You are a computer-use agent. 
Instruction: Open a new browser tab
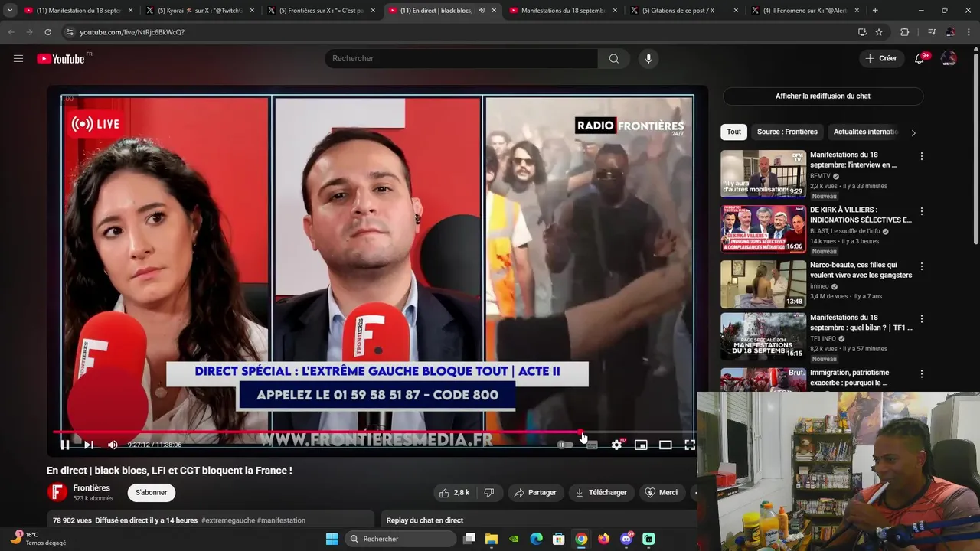point(875,11)
